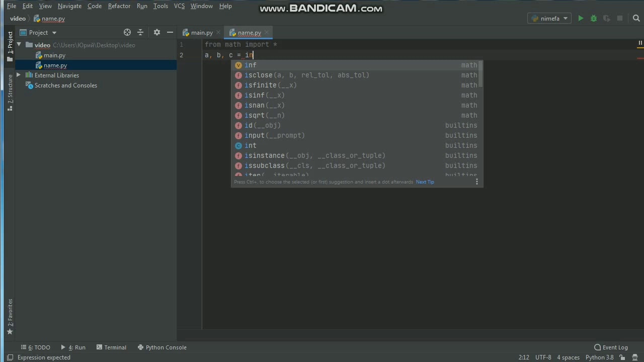This screenshot has width=644, height=362.
Task: Open the Window menu
Action: (201, 6)
